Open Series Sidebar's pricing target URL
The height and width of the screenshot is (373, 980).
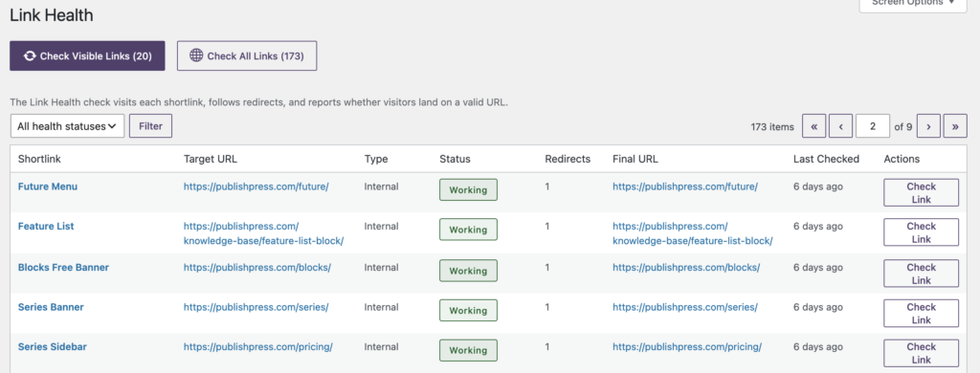click(257, 347)
